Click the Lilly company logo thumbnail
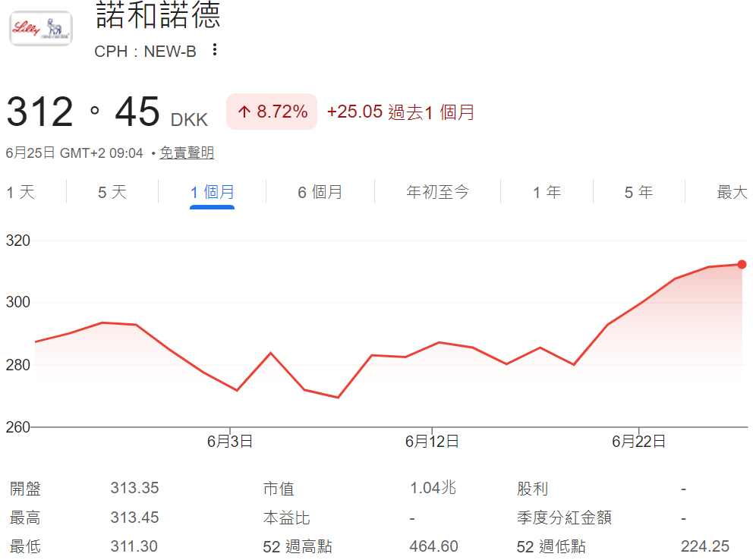Viewport: 753px width, 560px height. click(x=41, y=29)
